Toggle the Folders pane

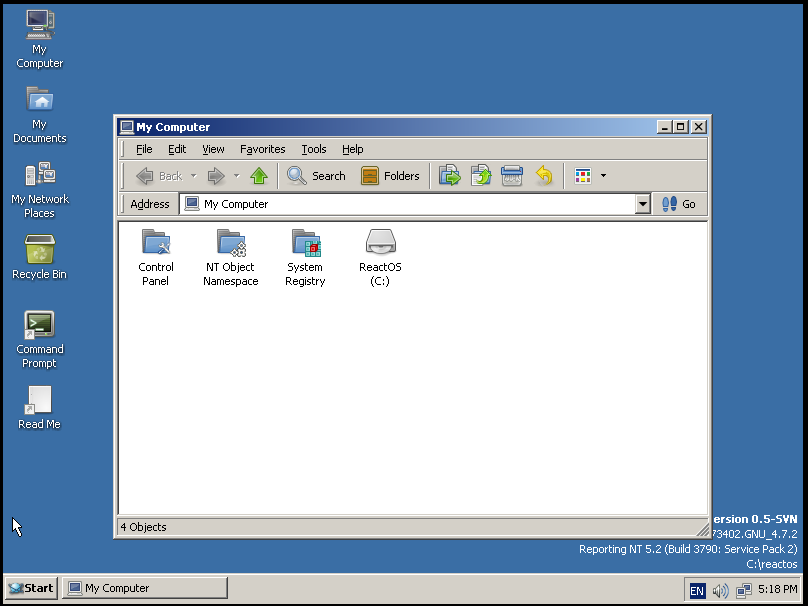pyautogui.click(x=390, y=176)
